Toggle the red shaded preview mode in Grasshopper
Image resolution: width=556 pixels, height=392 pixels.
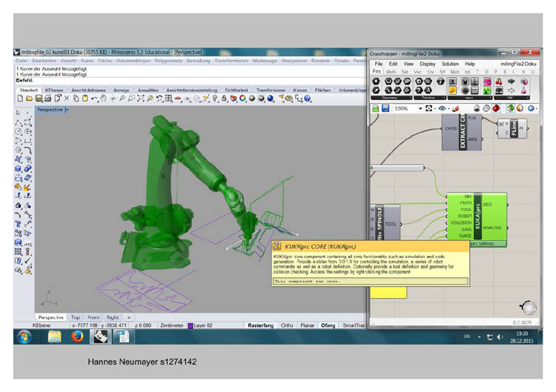[x=496, y=108]
